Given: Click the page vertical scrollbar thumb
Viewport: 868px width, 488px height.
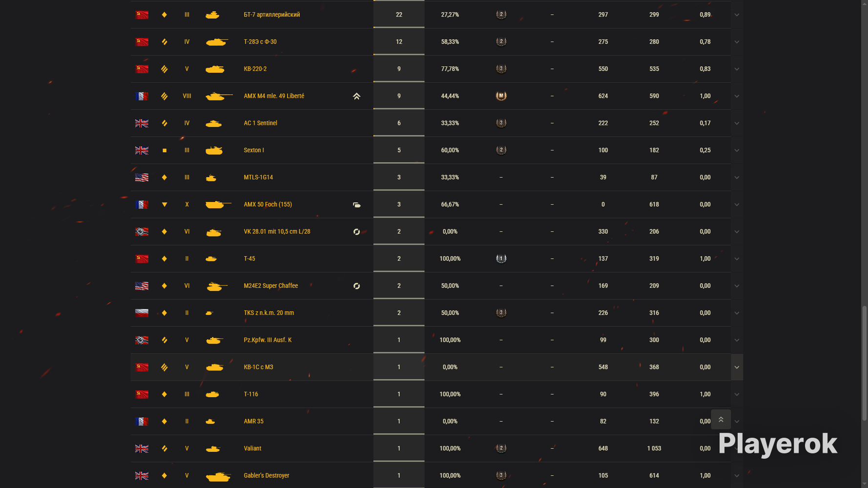Looking at the screenshot, I should (x=865, y=364).
